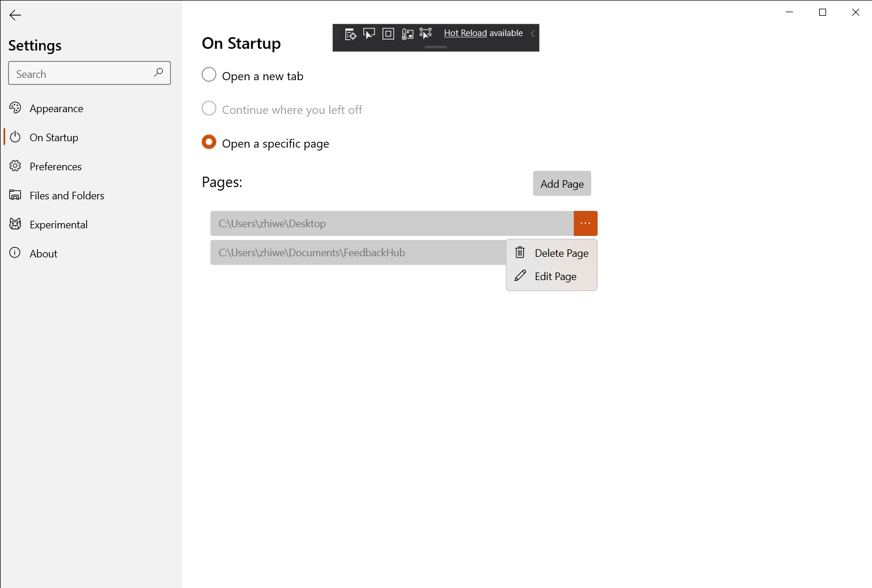Minimize the Settings window

(789, 12)
